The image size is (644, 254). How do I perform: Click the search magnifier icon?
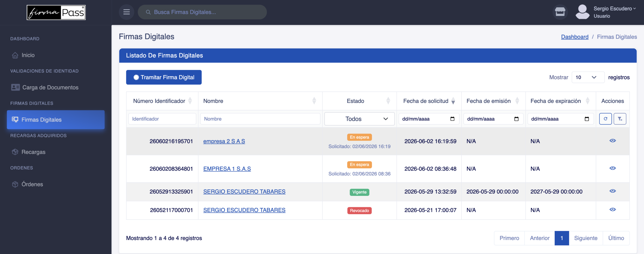(x=148, y=12)
